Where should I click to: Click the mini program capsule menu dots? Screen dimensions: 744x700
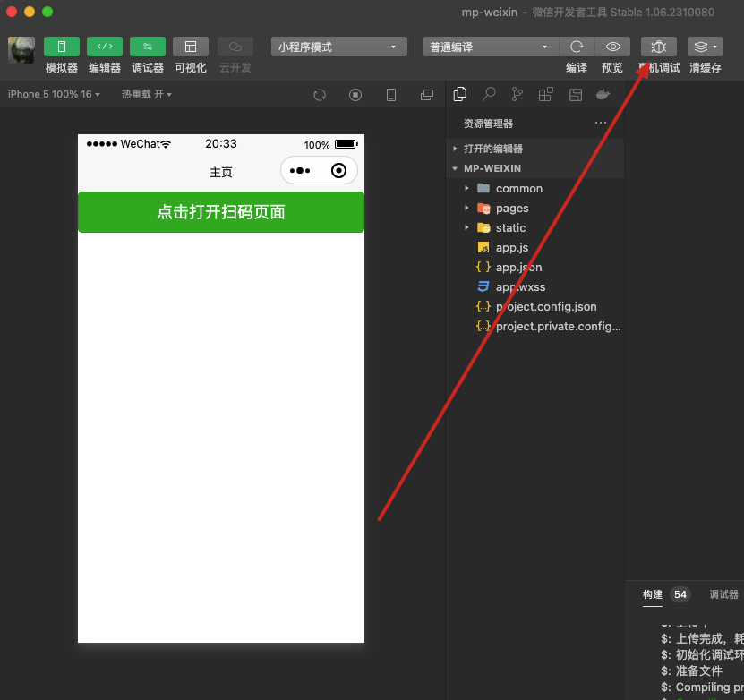pos(300,170)
